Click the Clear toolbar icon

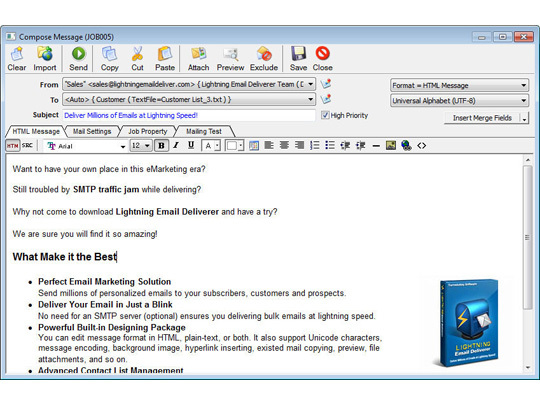pos(17,59)
